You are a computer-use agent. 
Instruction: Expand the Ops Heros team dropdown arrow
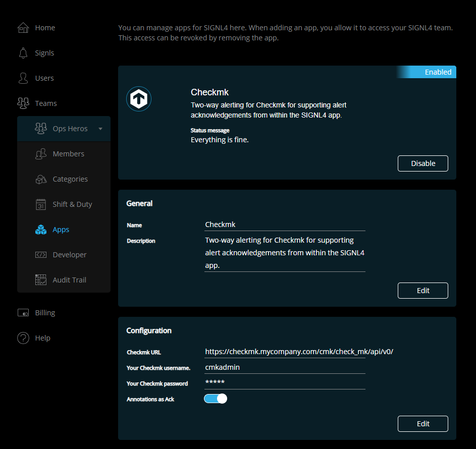tap(100, 129)
